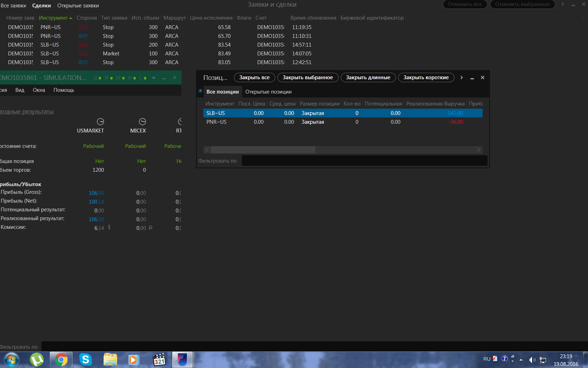588x368 pixels.
Task: Switch to 'Сделки' tab
Action: (x=42, y=6)
